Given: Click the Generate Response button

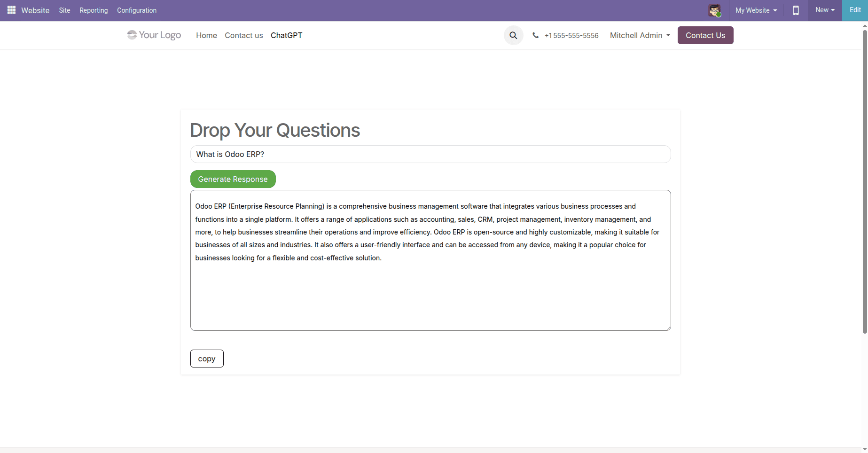Looking at the screenshot, I should (x=233, y=179).
